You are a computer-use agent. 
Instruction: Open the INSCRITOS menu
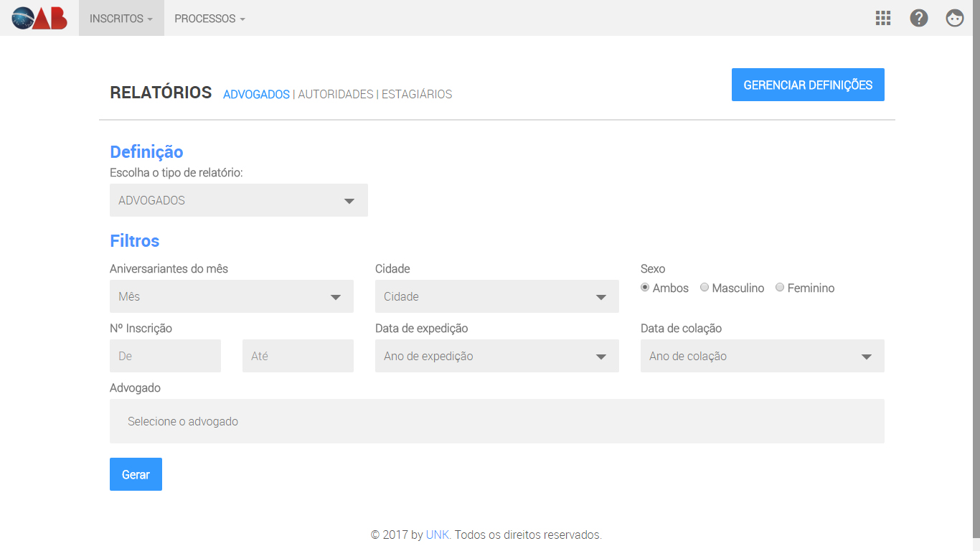121,19
